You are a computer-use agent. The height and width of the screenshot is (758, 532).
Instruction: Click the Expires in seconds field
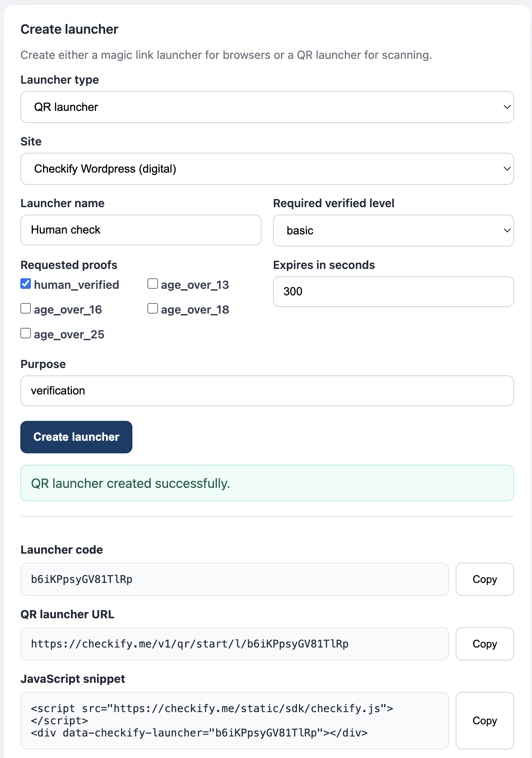pyautogui.click(x=394, y=292)
